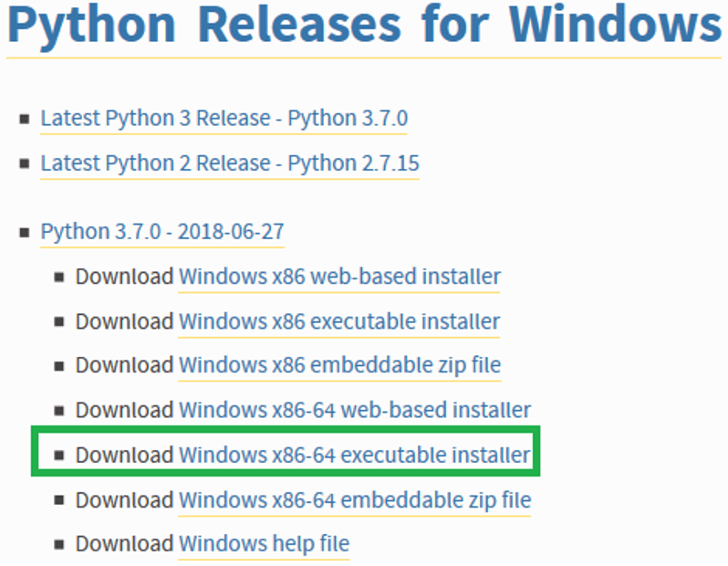Screen dimensions: 728x566
Task: Open the Latest Python 2 Release 2.7.15 link
Action: 230,163
